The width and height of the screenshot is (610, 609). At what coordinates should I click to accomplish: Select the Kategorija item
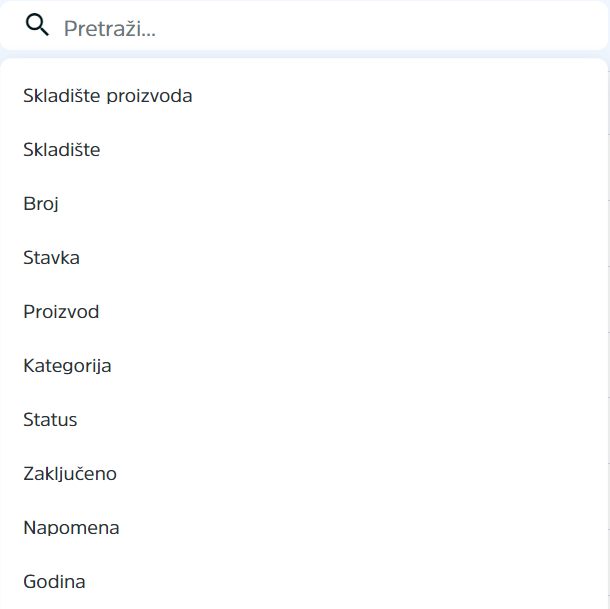304,366
